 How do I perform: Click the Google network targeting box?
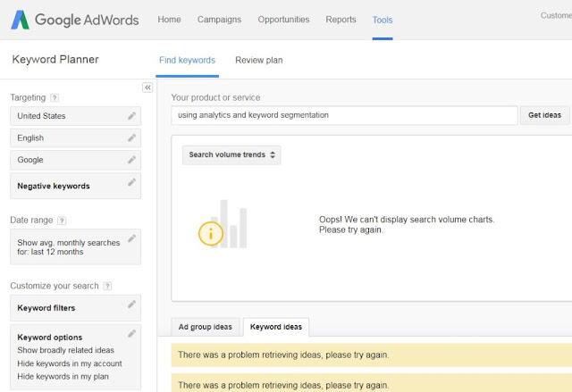click(75, 160)
